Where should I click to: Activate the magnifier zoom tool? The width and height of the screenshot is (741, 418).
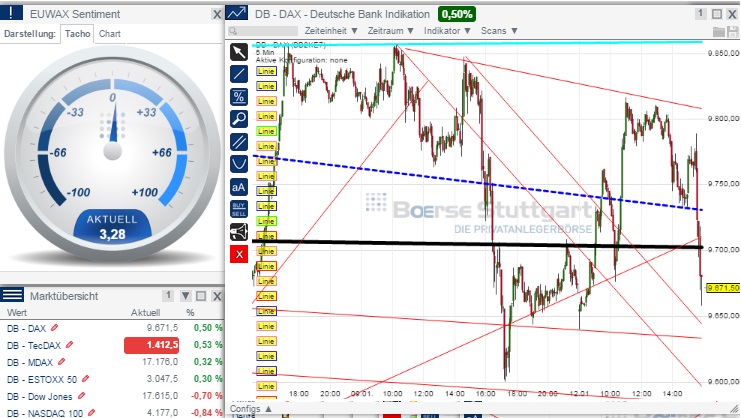click(x=239, y=119)
